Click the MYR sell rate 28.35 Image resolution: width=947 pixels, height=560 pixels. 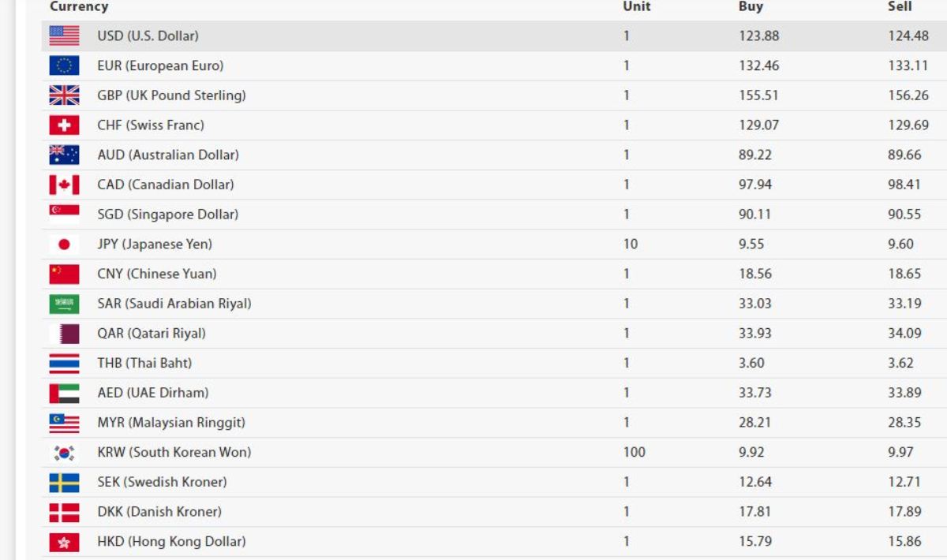(904, 422)
